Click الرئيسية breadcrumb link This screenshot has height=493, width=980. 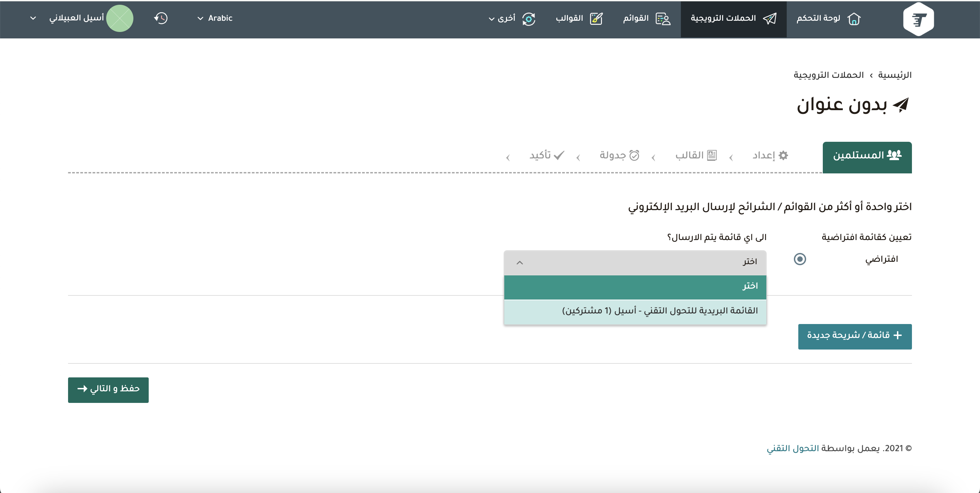point(894,75)
